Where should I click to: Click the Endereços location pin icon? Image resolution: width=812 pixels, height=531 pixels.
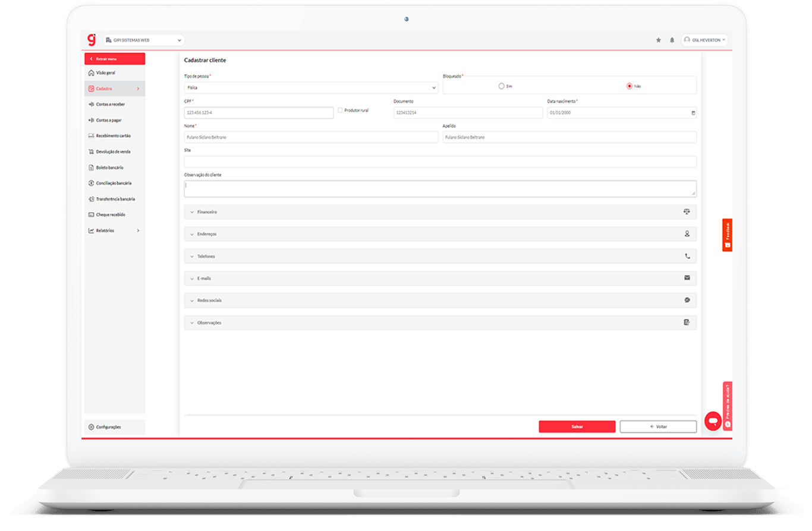coord(687,233)
